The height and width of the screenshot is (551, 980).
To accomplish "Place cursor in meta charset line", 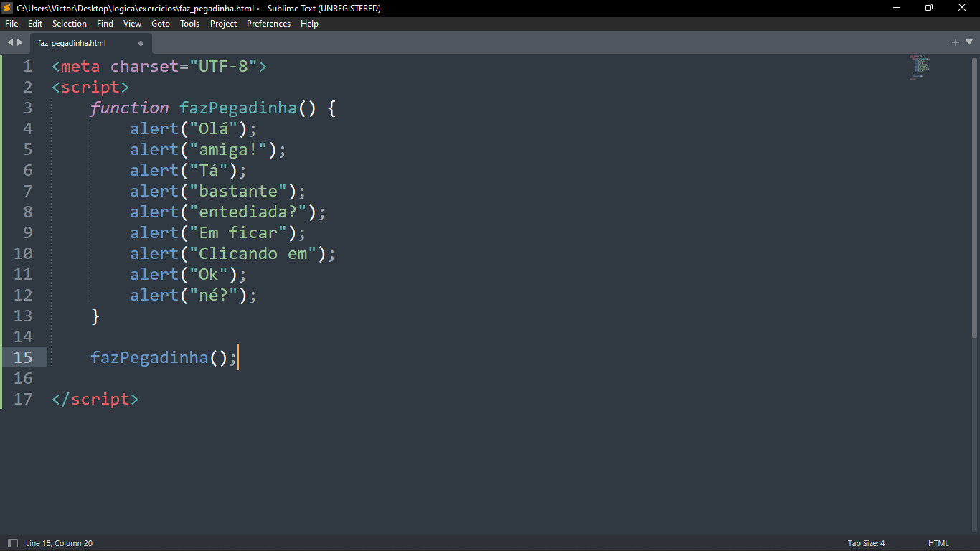I will [x=159, y=67].
